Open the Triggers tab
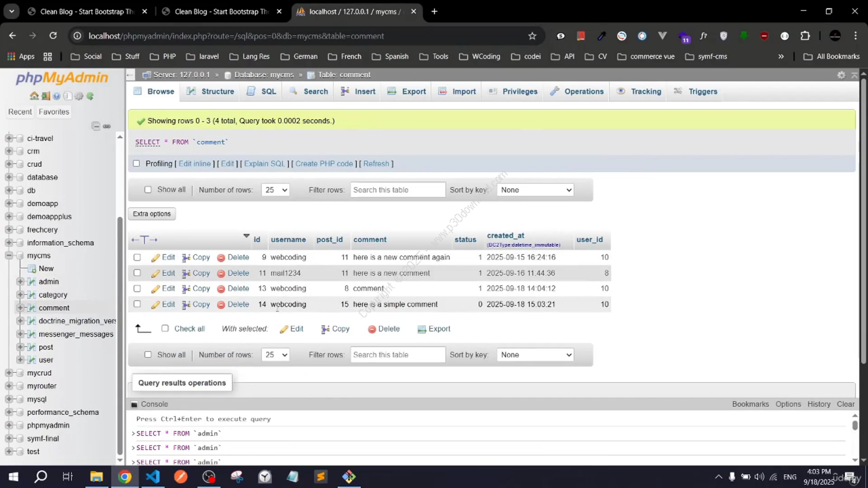The width and height of the screenshot is (868, 488). coord(695,91)
